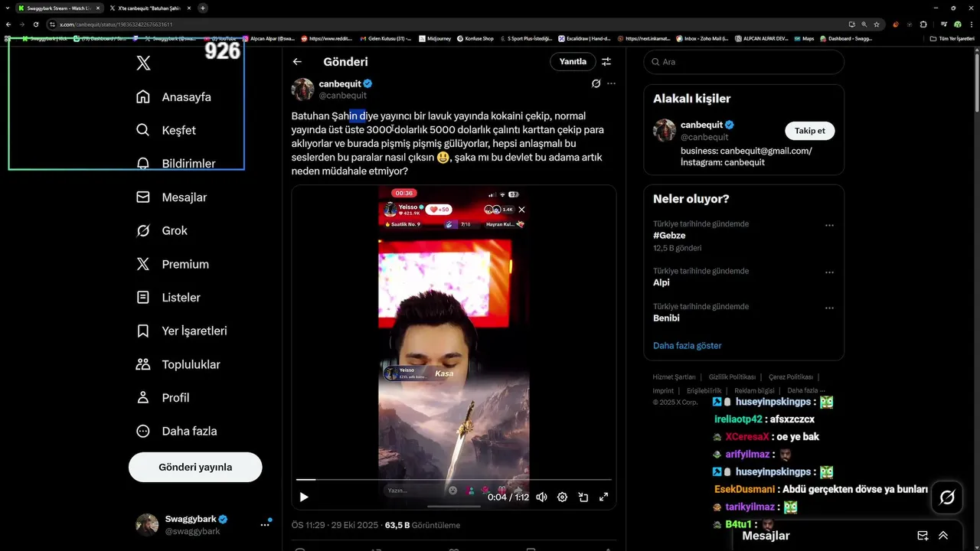Open the #Gebze trending topic
The width and height of the screenshot is (980, 551).
pyautogui.click(x=669, y=236)
